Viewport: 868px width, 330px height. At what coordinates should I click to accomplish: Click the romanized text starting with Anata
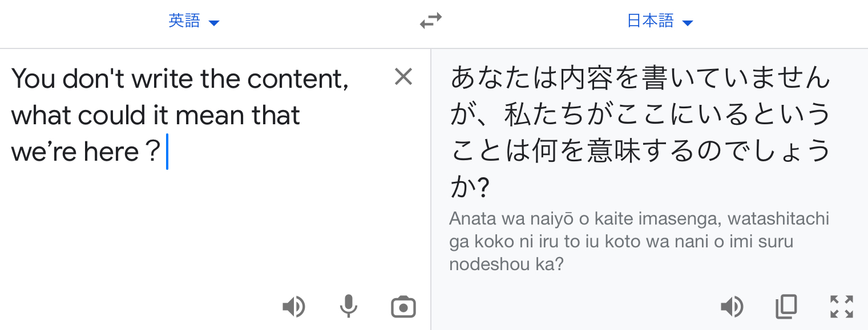[639, 242]
